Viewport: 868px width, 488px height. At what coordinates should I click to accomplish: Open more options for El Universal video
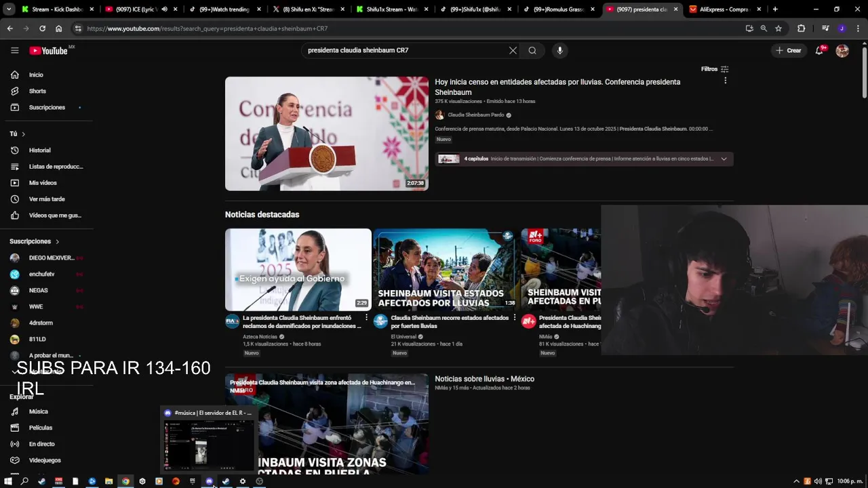(514, 318)
